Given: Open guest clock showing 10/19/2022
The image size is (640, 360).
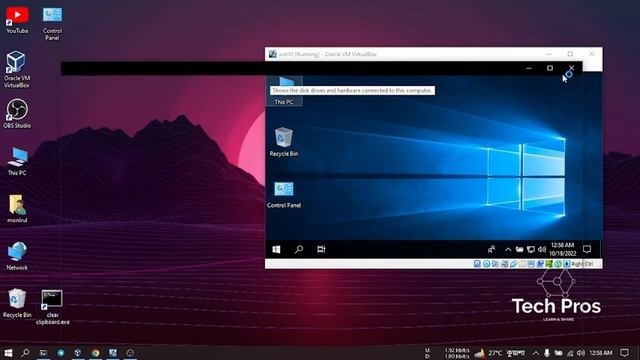Looking at the screenshot, I should tap(562, 249).
